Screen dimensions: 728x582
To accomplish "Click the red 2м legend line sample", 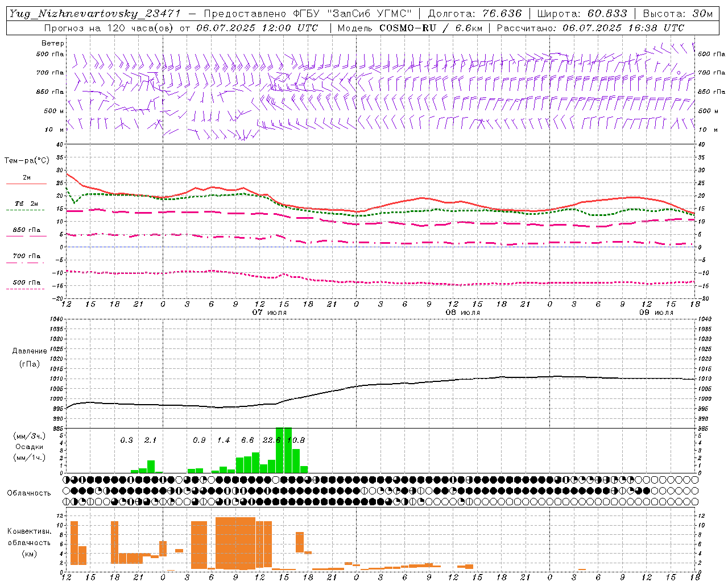I will click(x=26, y=184).
